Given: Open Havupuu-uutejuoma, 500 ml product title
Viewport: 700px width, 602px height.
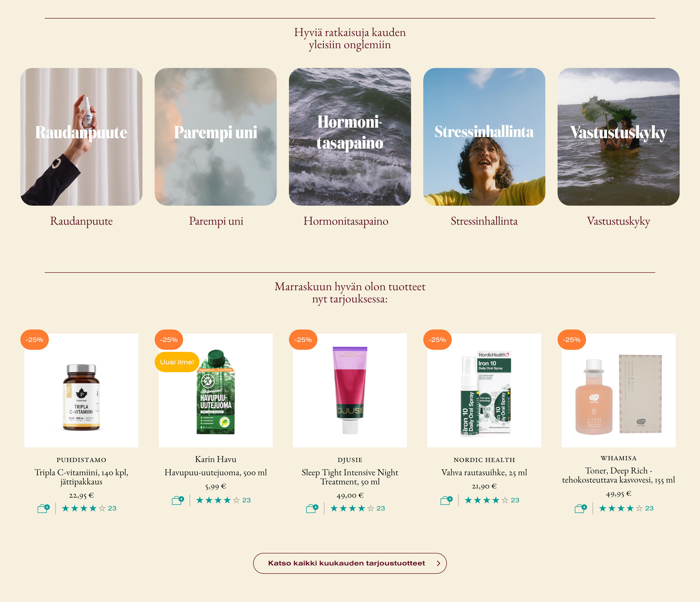Looking at the screenshot, I should pyautogui.click(x=215, y=473).
